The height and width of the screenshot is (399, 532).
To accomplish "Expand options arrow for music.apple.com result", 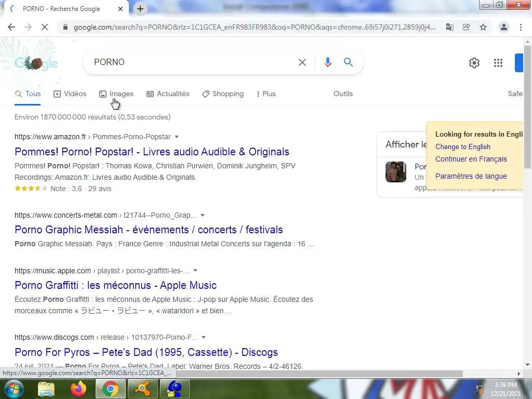I will (195, 270).
